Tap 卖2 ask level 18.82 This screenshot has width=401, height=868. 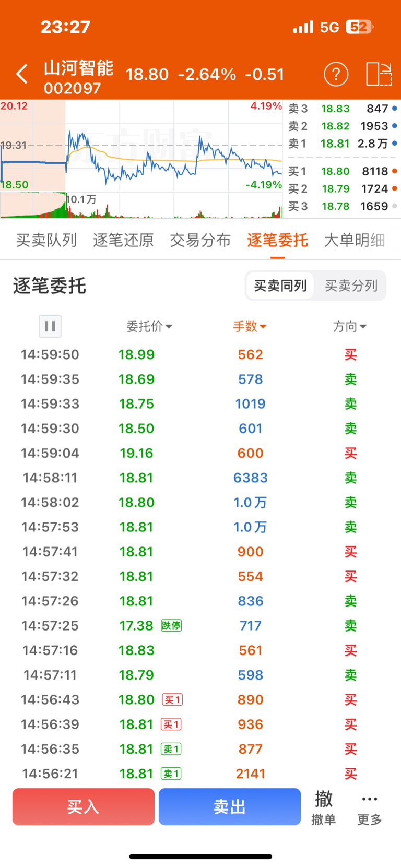click(x=343, y=126)
